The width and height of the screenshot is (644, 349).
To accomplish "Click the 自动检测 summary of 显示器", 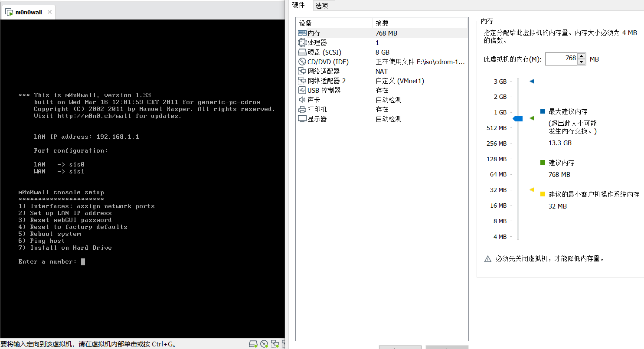I will tap(389, 119).
